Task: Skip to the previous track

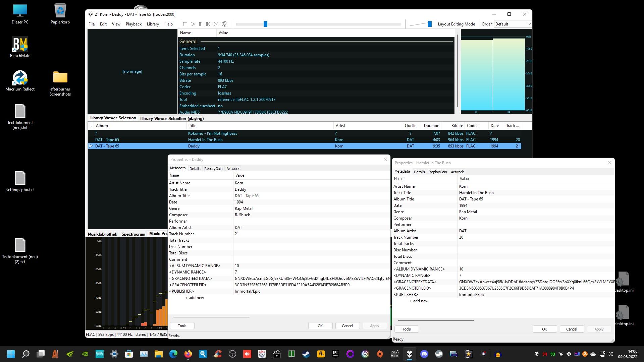Action: pos(208,24)
